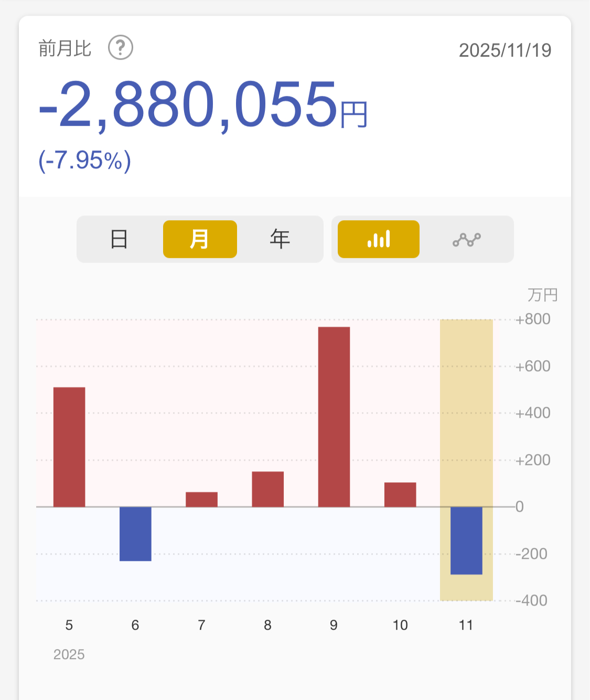Select the 日 daily period tab
This screenshot has height=700, width=590.
click(x=120, y=239)
